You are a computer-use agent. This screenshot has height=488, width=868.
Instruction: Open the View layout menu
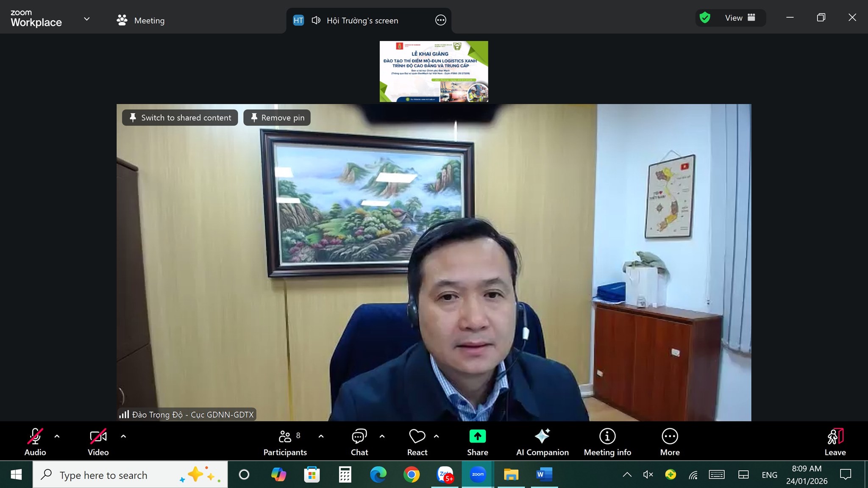coord(740,18)
